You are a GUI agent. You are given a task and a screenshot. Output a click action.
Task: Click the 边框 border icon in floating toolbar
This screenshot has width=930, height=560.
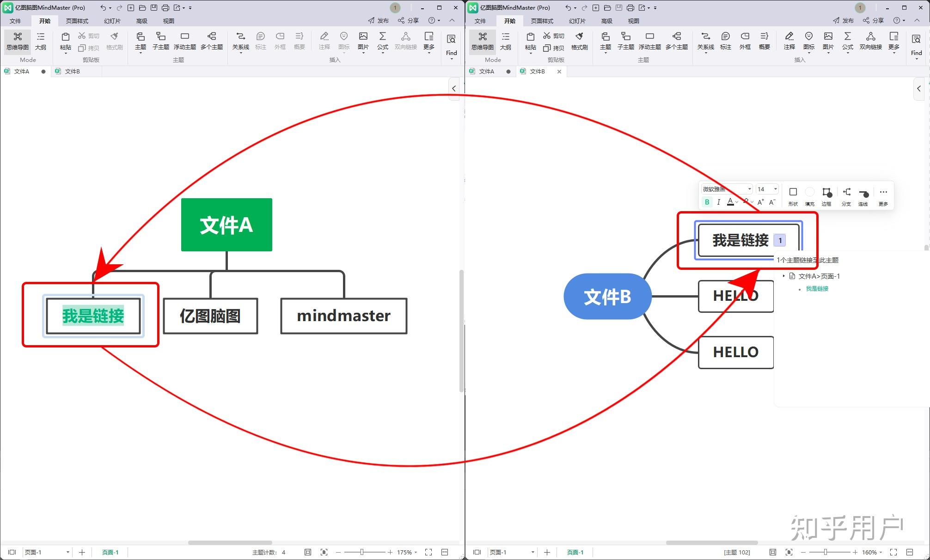point(826,195)
